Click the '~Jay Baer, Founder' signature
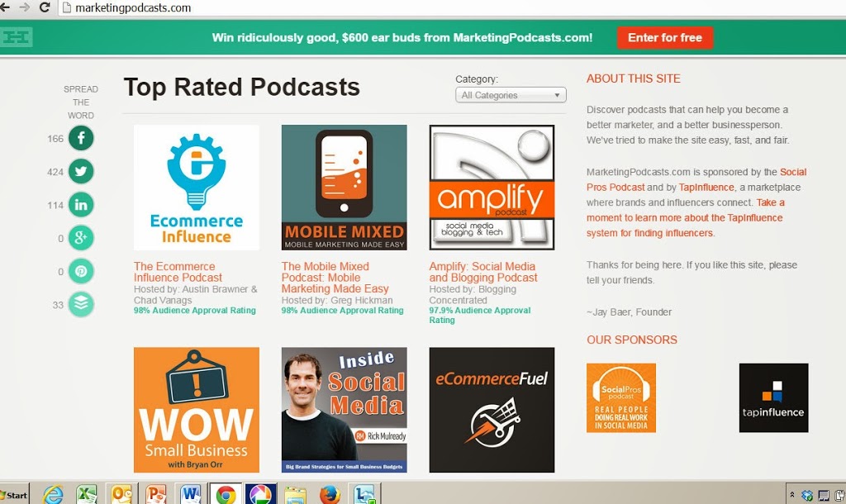Screen dimensions: 846x504 pos(629,311)
